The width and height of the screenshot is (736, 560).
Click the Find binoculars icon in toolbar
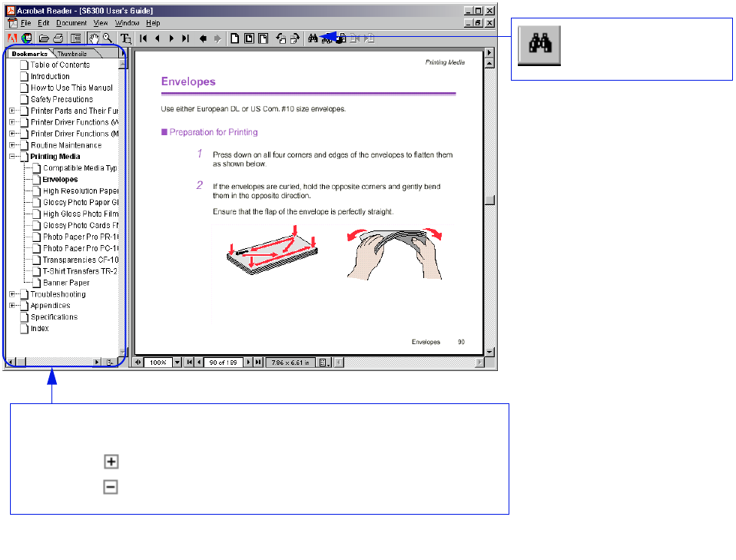[x=313, y=38]
